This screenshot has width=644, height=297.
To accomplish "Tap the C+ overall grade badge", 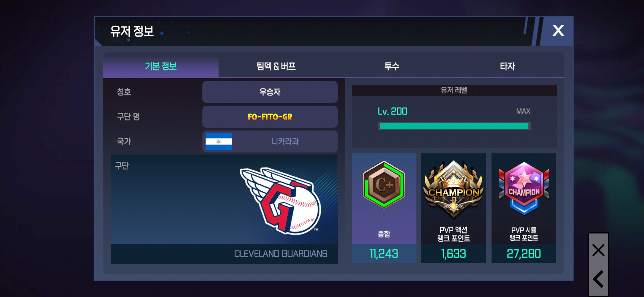I will point(384,185).
